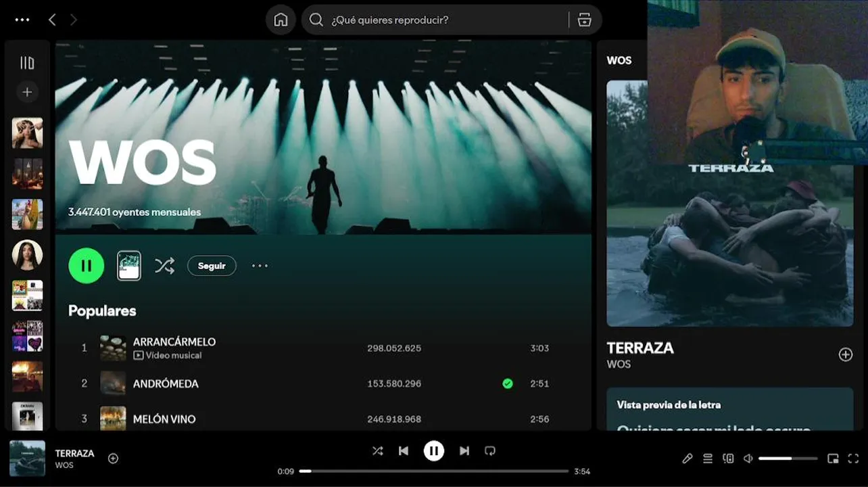
Task: Go back with the left arrow
Action: point(52,20)
